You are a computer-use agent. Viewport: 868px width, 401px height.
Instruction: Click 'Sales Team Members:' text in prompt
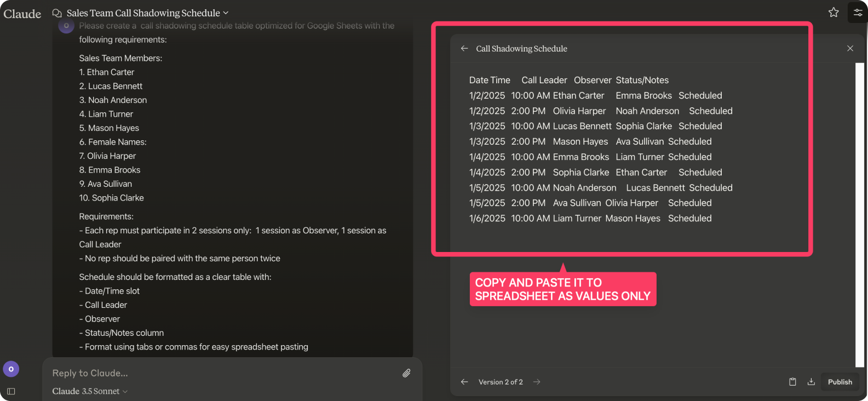pos(120,58)
